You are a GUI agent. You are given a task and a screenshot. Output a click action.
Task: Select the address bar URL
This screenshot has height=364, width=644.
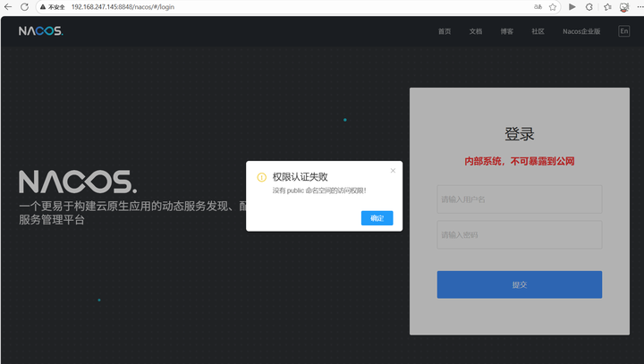click(123, 7)
